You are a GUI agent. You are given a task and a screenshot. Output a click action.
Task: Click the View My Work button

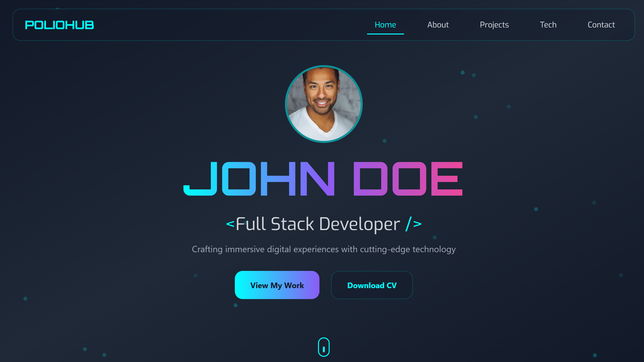(x=277, y=285)
